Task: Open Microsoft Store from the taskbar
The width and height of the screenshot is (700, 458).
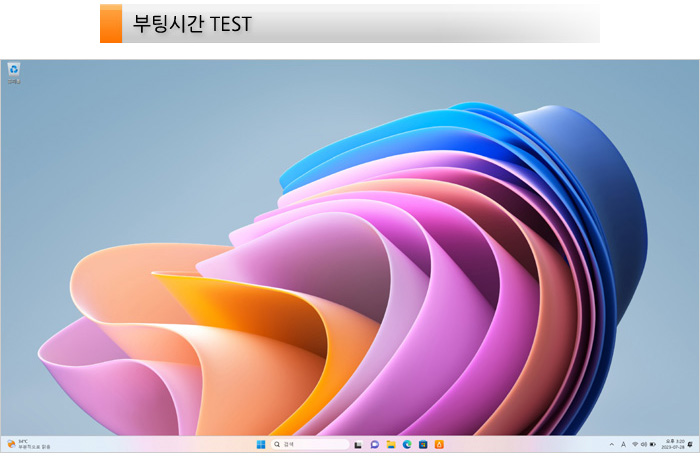Action: tap(423, 445)
